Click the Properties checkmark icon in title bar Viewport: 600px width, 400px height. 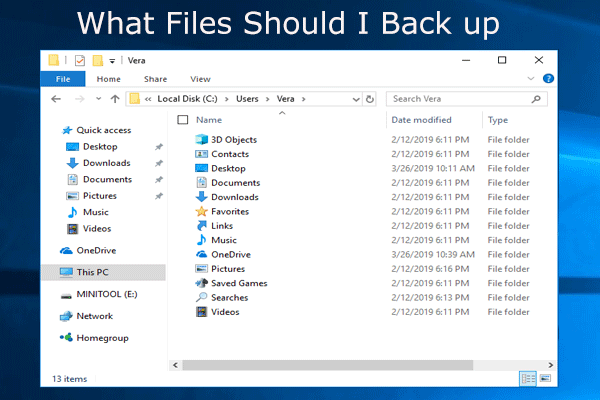tap(80, 60)
